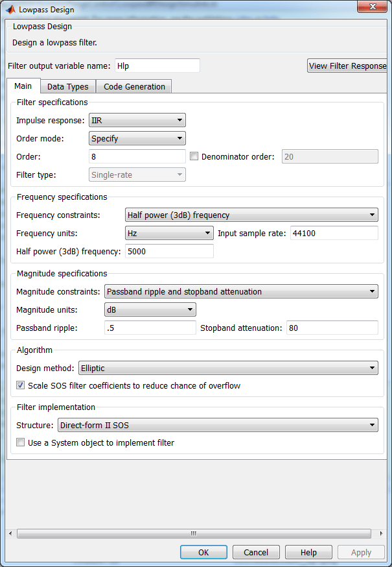Expand the Order mode dropdown
The width and height of the screenshot is (392, 567).
(137, 138)
